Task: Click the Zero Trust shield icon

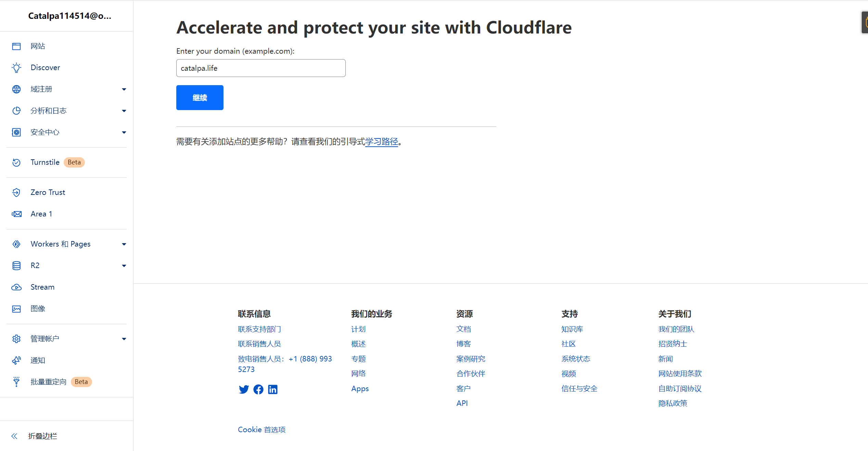Action: click(x=16, y=193)
